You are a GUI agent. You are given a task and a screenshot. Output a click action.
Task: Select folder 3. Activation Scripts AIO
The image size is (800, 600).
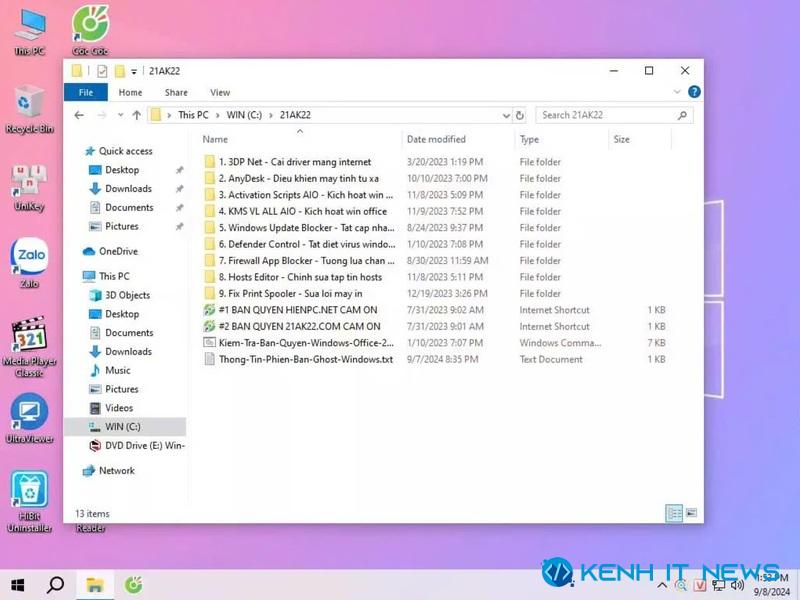(306, 194)
